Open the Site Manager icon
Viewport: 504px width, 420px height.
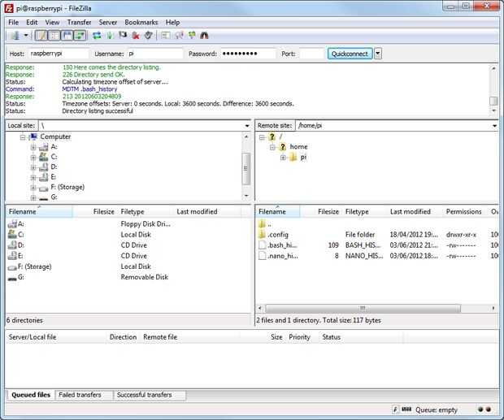click(x=14, y=36)
